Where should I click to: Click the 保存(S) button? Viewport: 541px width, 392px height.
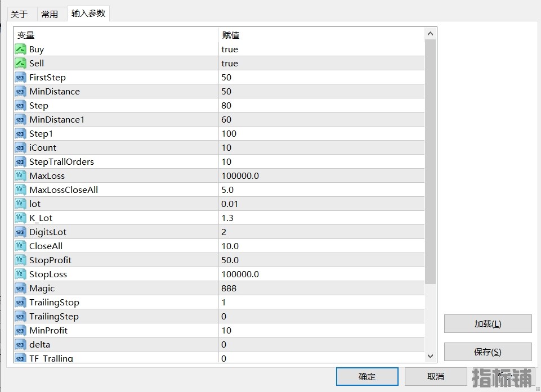[488, 352]
